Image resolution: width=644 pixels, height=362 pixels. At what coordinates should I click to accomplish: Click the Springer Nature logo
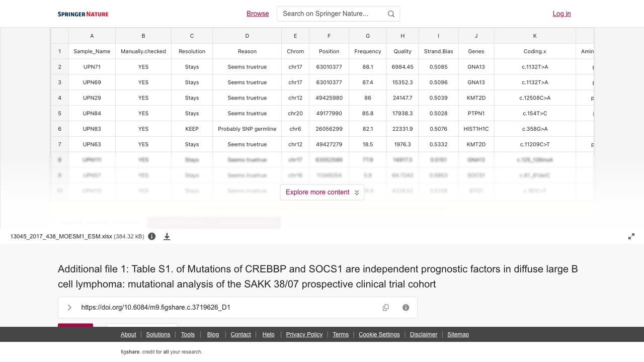point(83,14)
